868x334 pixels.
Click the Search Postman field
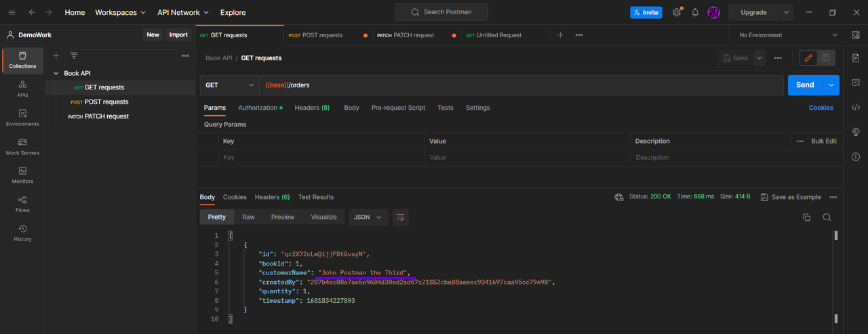pos(441,12)
